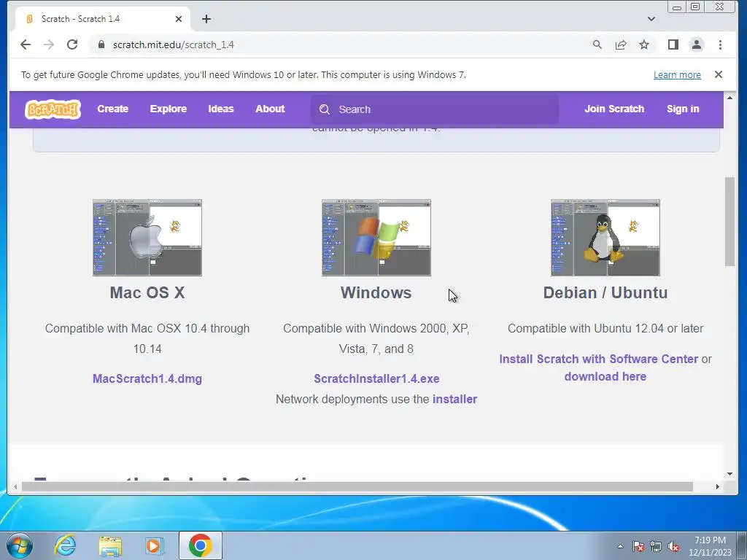Click the Scratch logo
Image resolution: width=747 pixels, height=560 pixels.
tap(53, 109)
